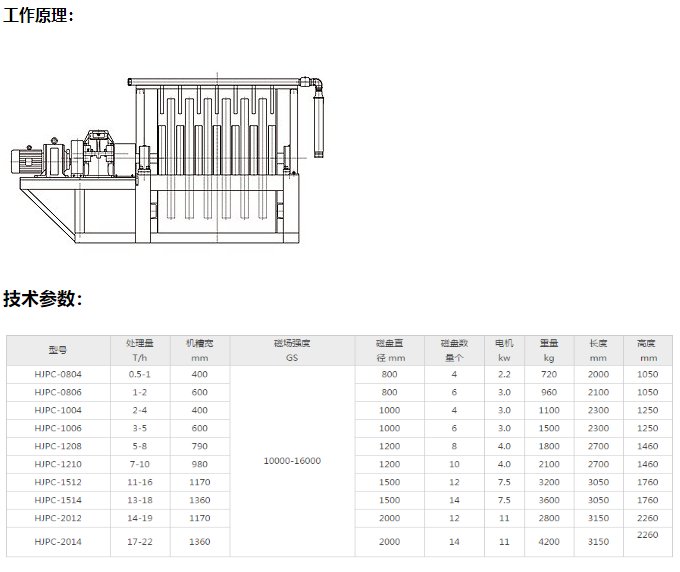The width and height of the screenshot is (680, 572).
Task: Click the HJPC-1006 model cell
Action: (x=58, y=427)
